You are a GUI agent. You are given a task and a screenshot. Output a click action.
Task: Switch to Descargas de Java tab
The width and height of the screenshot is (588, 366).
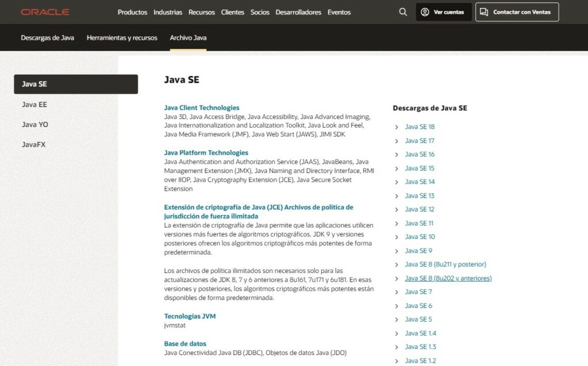[x=47, y=37]
